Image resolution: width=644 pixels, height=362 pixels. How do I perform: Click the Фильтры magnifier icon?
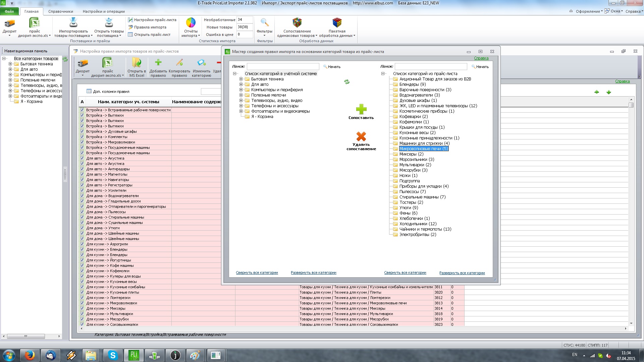pyautogui.click(x=264, y=23)
